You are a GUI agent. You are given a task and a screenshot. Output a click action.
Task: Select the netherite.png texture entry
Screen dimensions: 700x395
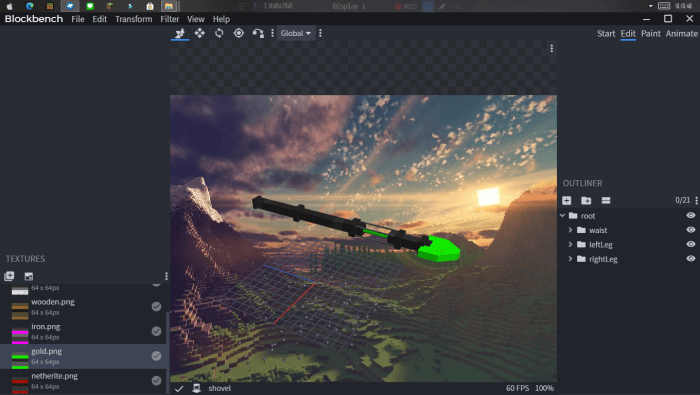pyautogui.click(x=83, y=381)
